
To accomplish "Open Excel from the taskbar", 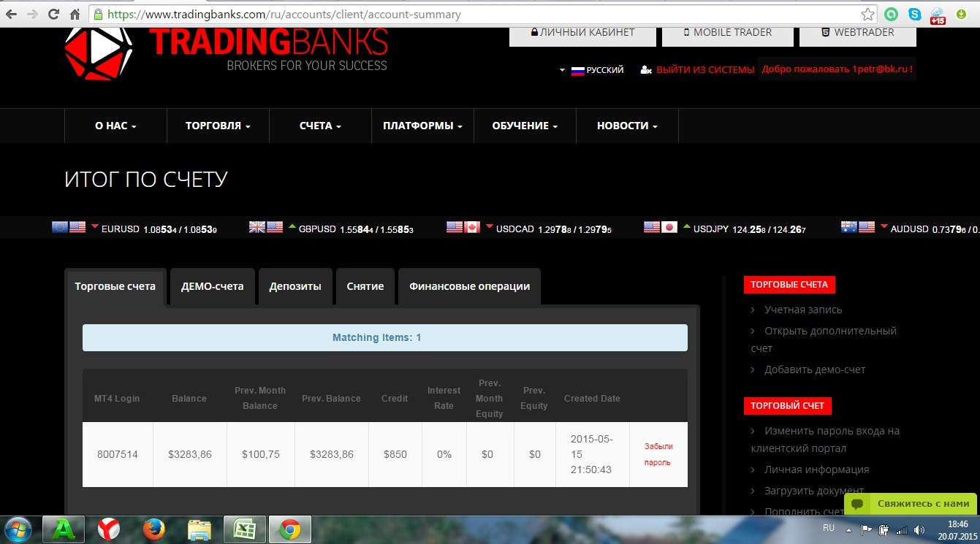I will (x=243, y=529).
